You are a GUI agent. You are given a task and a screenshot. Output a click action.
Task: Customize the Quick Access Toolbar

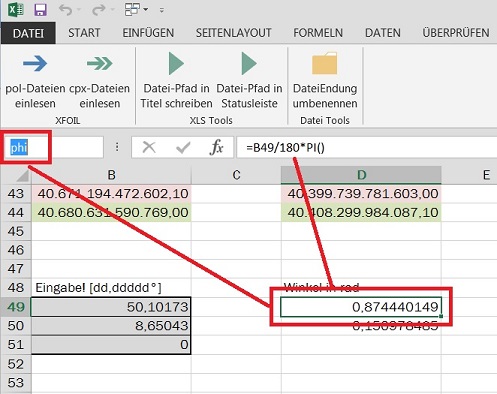[162, 10]
